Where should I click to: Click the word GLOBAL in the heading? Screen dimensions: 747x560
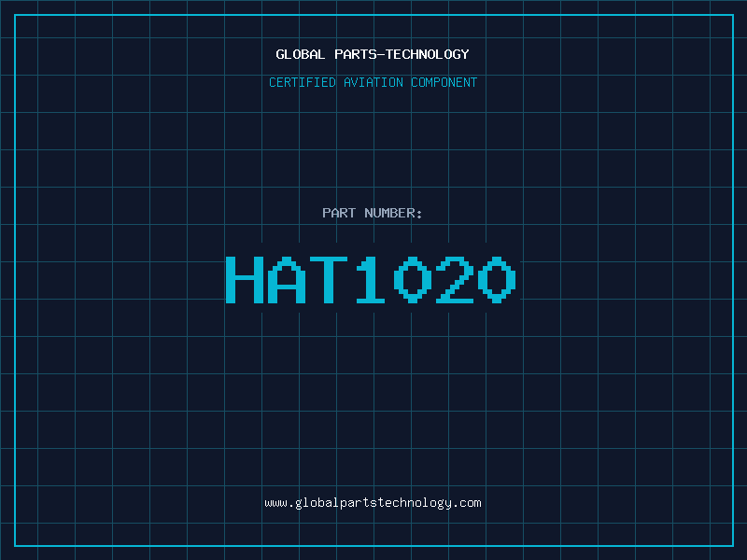[301, 55]
